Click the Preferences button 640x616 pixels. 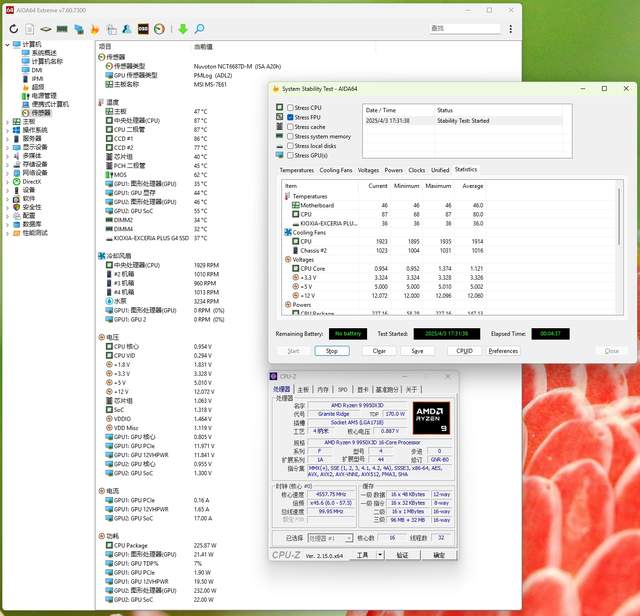pyautogui.click(x=503, y=351)
